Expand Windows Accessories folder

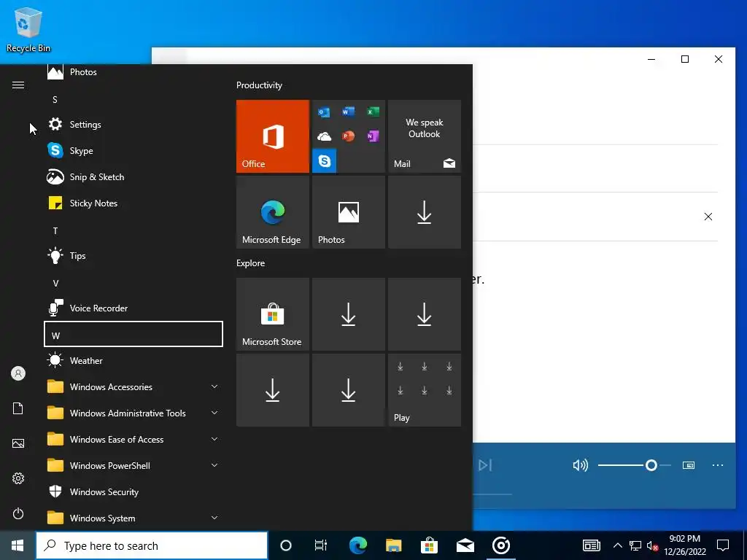click(x=133, y=386)
